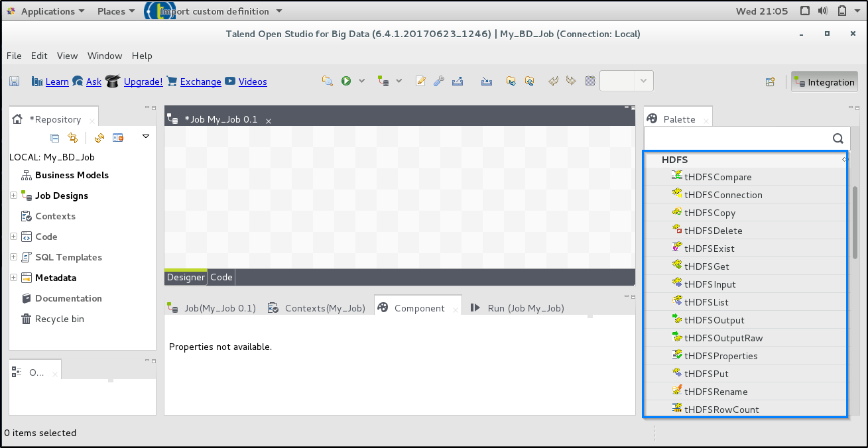Select the tHDFSDelete palette component
Image resolution: width=868 pixels, height=448 pixels.
coord(713,231)
